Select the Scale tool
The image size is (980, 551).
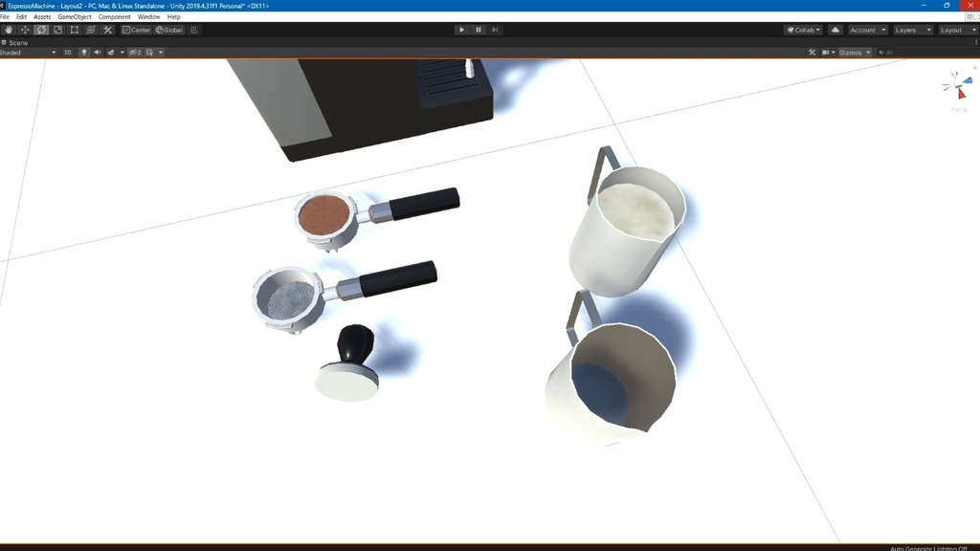coord(58,30)
